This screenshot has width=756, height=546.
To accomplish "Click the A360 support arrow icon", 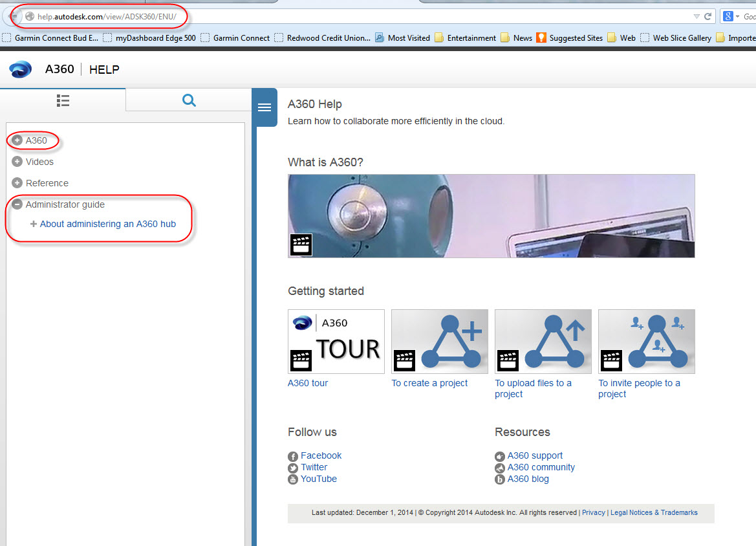I will [499, 456].
